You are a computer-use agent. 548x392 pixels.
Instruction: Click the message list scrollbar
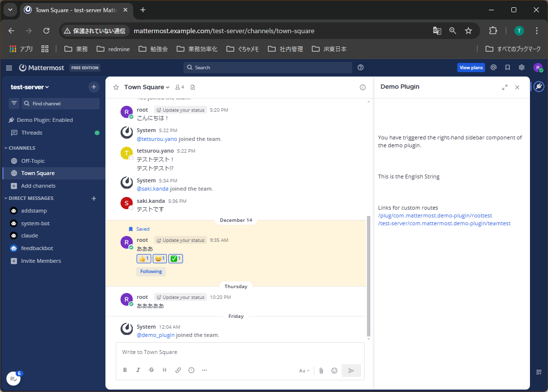pyautogui.click(x=368, y=276)
